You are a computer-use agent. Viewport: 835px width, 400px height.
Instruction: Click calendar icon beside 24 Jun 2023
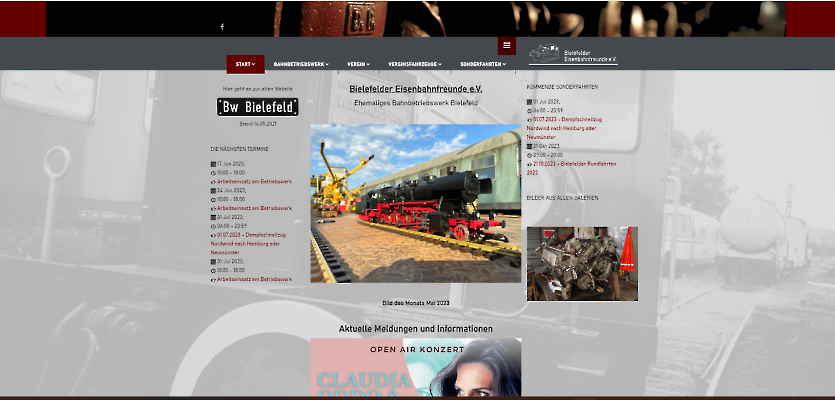pyautogui.click(x=213, y=191)
